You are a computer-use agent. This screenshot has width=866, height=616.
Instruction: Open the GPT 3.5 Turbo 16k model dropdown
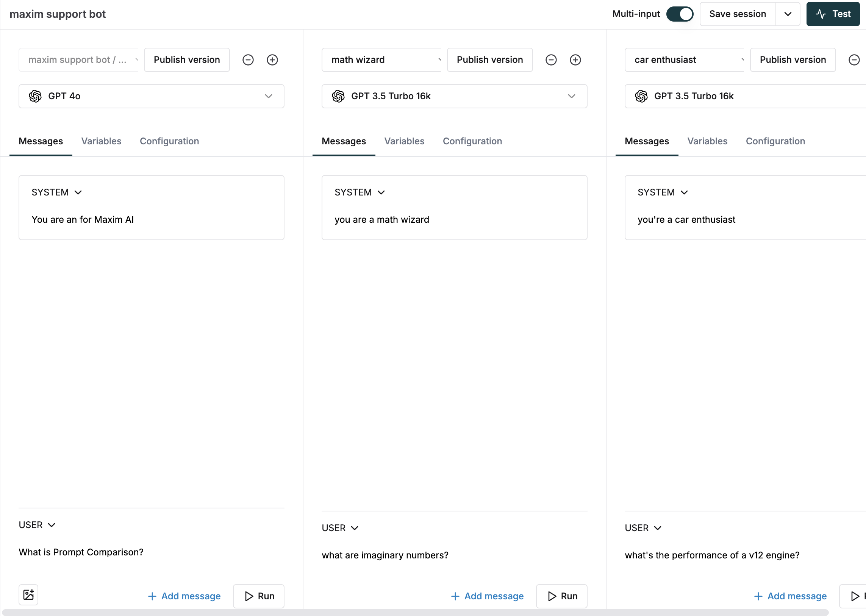(x=571, y=96)
